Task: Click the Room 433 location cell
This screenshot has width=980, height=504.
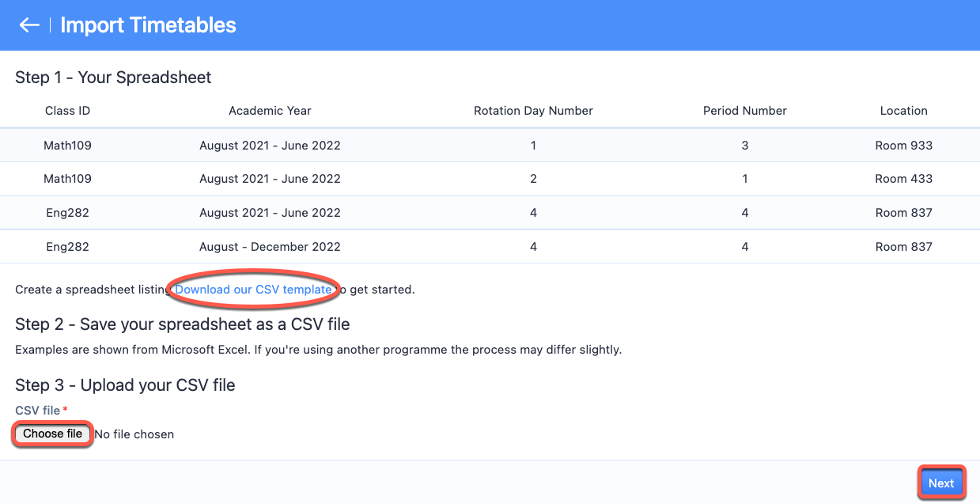Action: 903,179
